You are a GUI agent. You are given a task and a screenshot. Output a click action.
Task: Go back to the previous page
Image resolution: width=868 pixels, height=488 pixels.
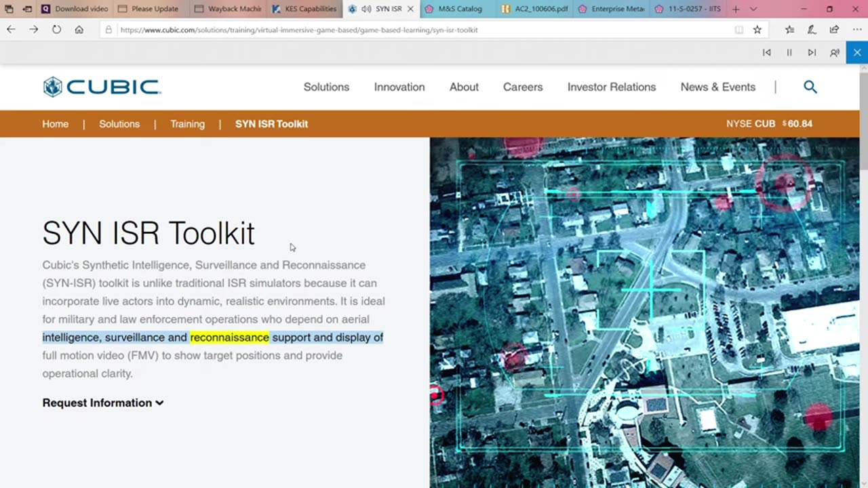tap(11, 30)
